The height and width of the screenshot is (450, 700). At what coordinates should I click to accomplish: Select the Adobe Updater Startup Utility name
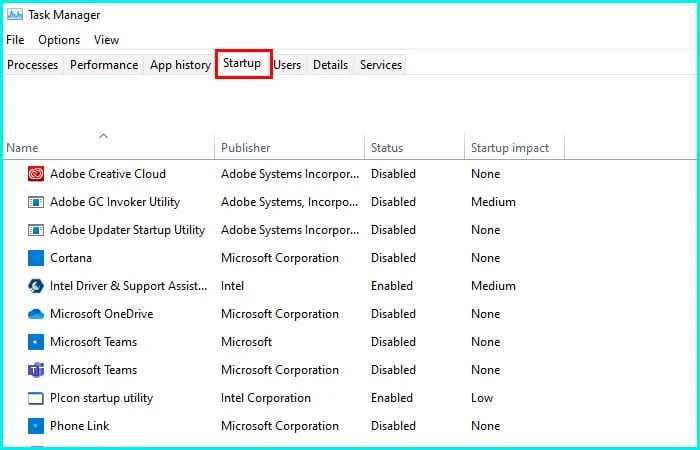click(127, 230)
